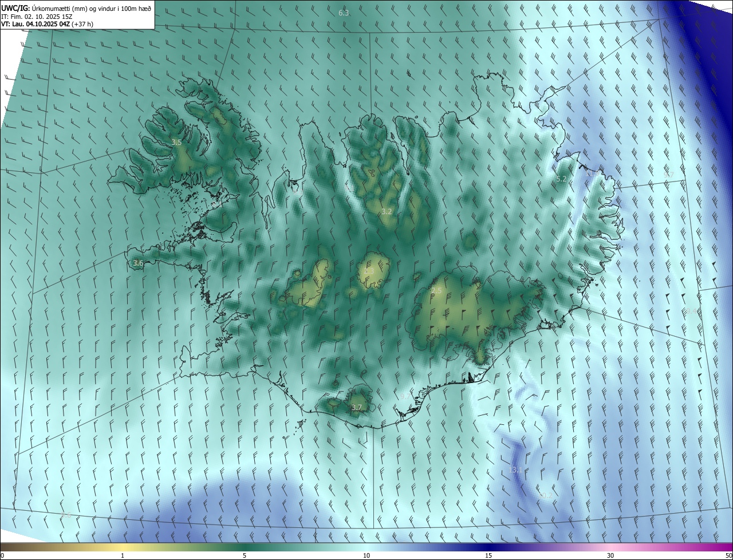The width and height of the screenshot is (733, 560).
Task: Click the '15' tick on the color scale
Action: pos(488,555)
